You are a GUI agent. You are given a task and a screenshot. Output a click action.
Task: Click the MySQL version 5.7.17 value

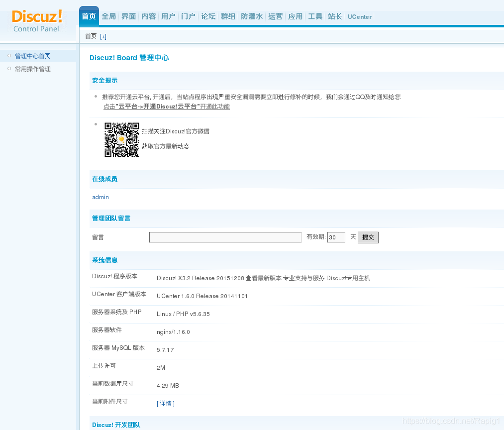click(x=165, y=350)
